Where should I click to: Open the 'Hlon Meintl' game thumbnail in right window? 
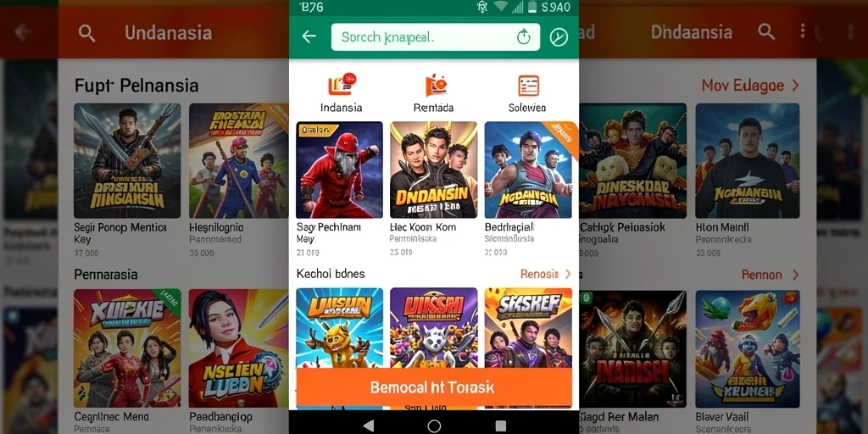tap(748, 160)
